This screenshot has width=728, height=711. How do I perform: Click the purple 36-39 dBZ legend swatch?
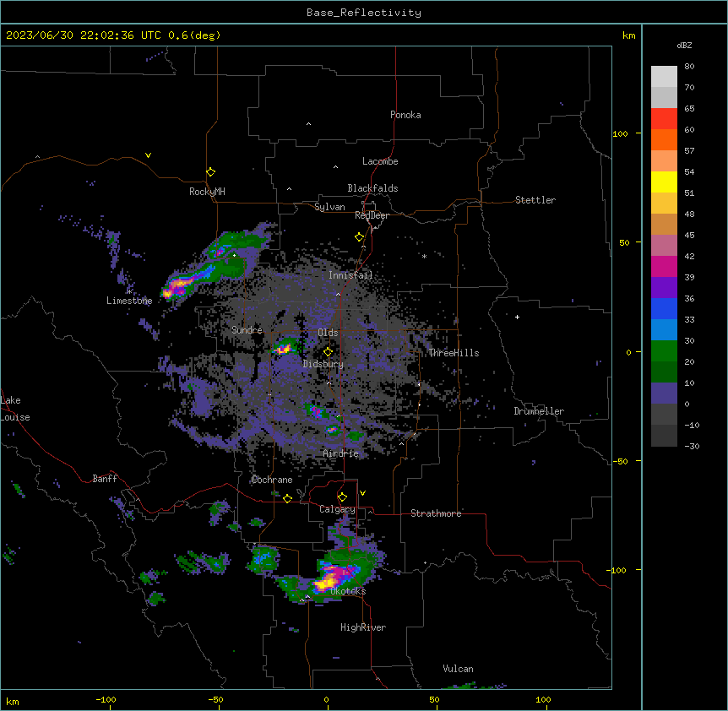pos(664,288)
